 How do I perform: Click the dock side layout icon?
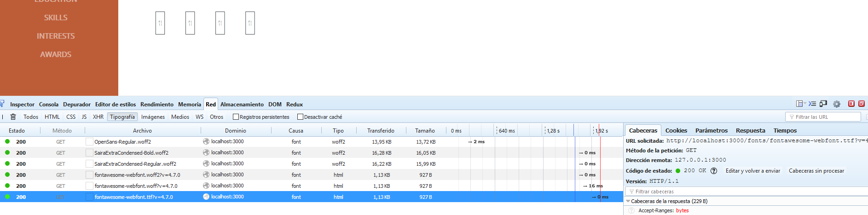point(799,104)
